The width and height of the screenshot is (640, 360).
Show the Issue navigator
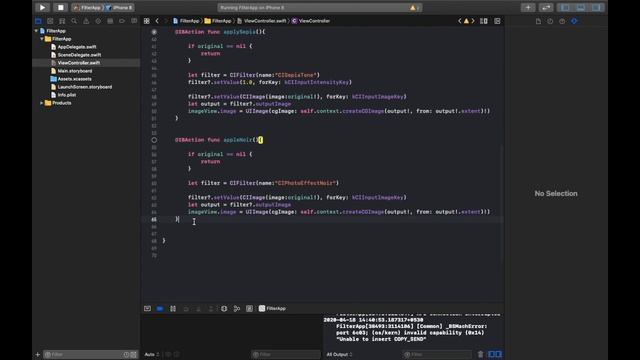[x=86, y=21]
